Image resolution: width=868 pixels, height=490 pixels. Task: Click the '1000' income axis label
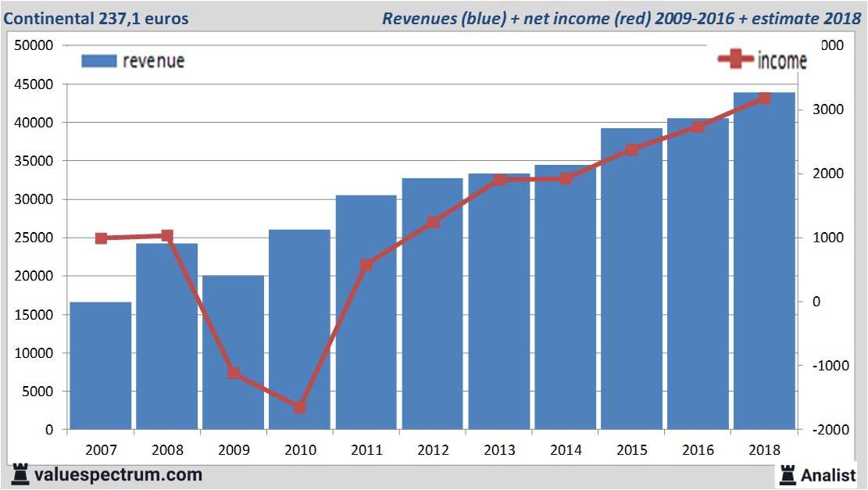pos(828,238)
